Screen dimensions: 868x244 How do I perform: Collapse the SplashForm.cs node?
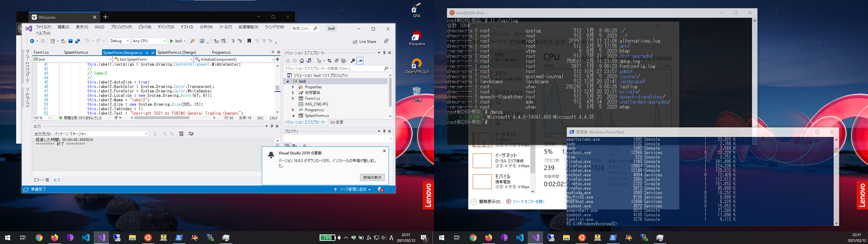293,116
